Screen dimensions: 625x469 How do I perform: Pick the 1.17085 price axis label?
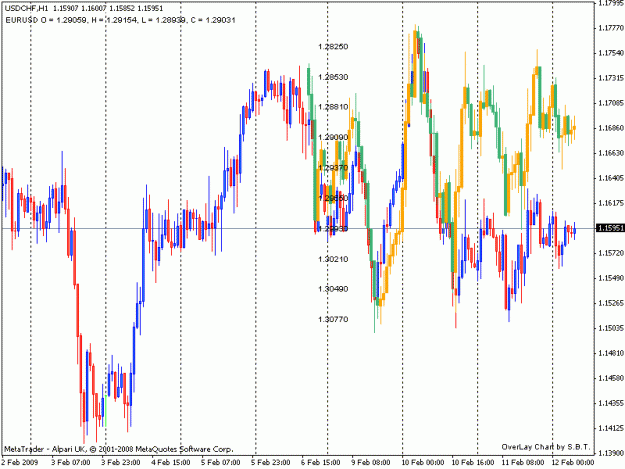(611, 103)
